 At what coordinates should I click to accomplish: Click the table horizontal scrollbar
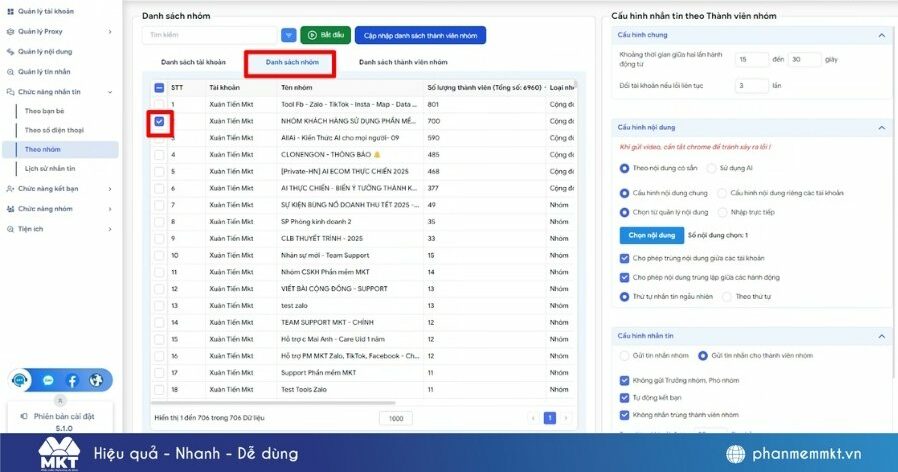click(273, 403)
